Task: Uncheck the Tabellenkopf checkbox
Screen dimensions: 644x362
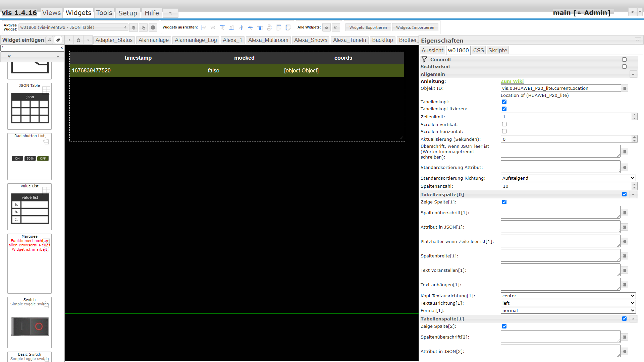Action: pos(504,102)
